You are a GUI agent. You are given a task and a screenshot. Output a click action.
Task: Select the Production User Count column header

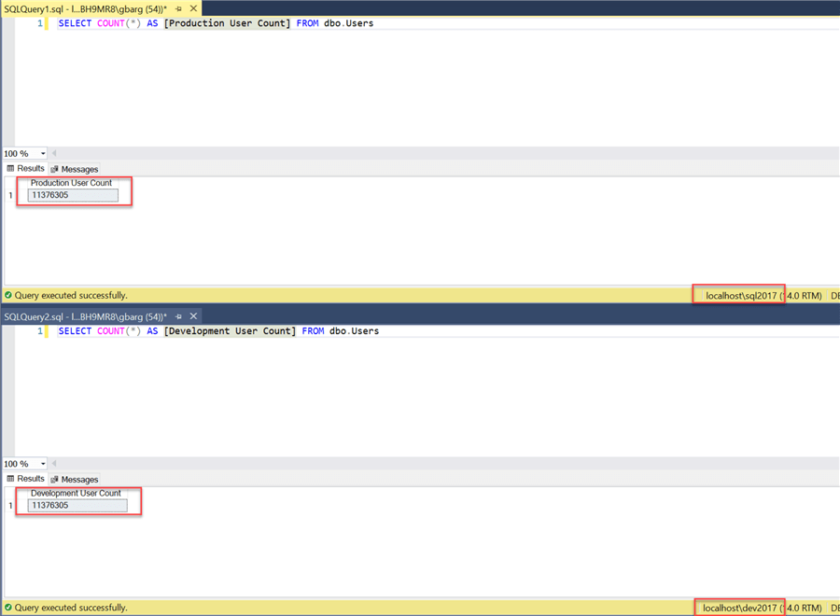72,183
